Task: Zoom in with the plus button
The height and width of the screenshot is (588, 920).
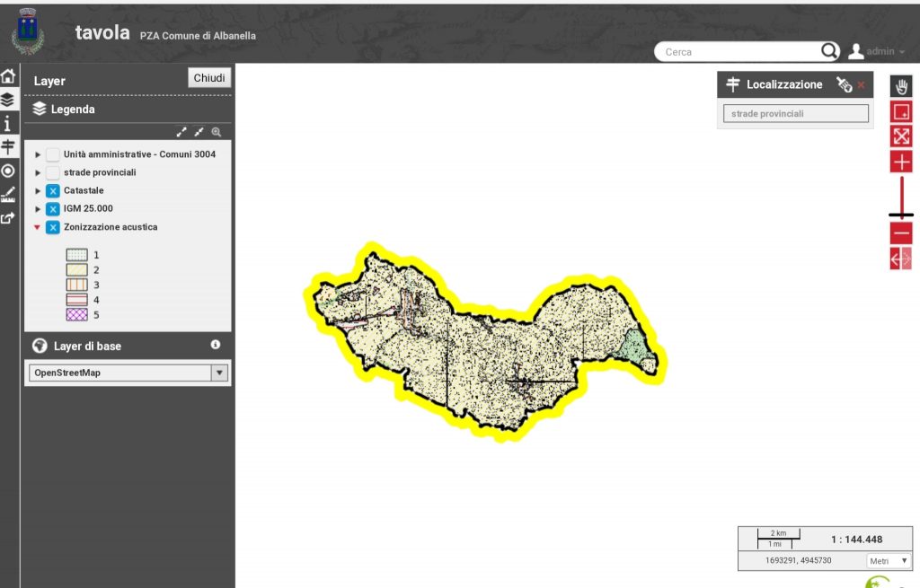Action: (x=901, y=162)
